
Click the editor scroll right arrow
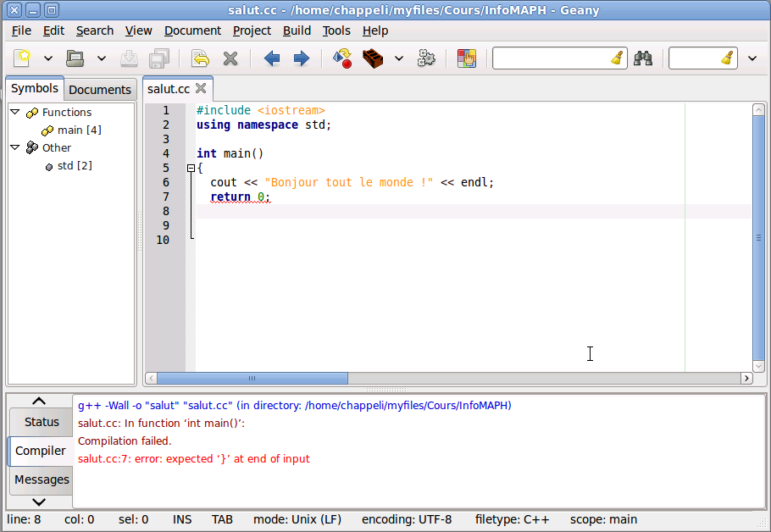coord(746,378)
